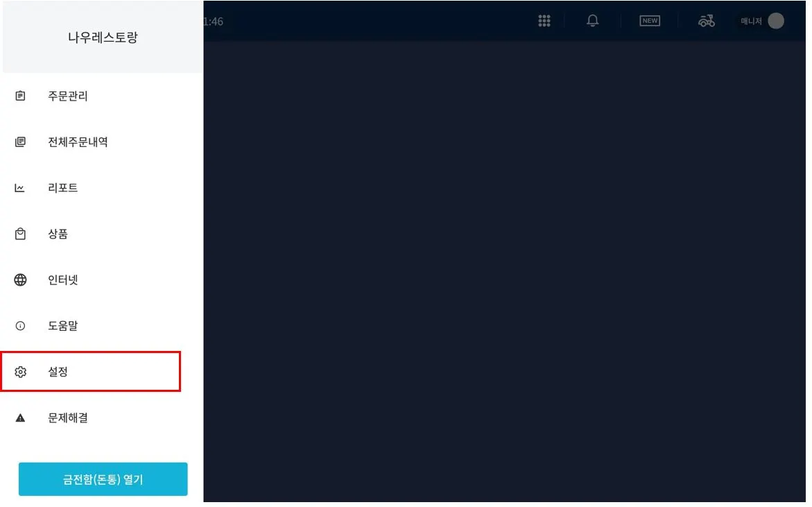Click the gear icon beside 설정

point(20,372)
